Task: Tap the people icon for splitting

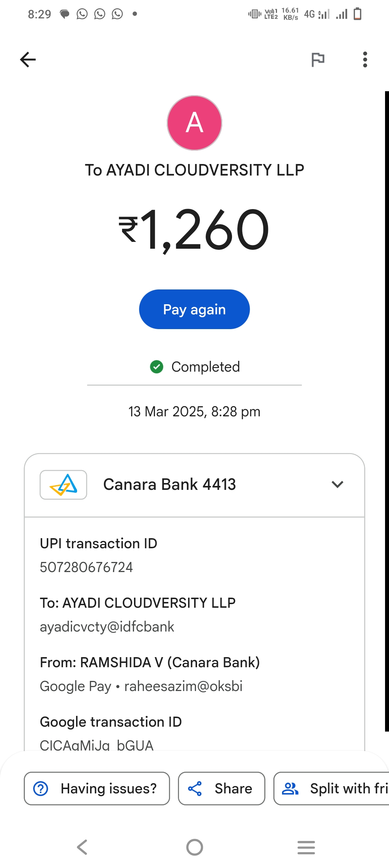Action: point(290,788)
